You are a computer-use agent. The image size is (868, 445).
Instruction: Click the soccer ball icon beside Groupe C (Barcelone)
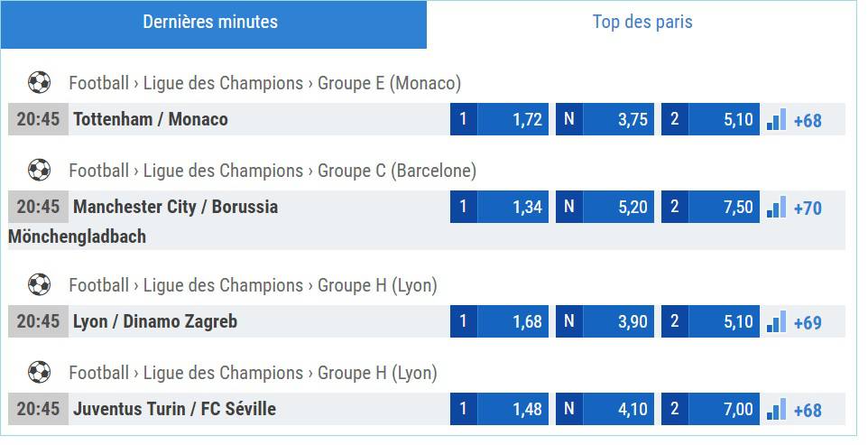click(40, 171)
